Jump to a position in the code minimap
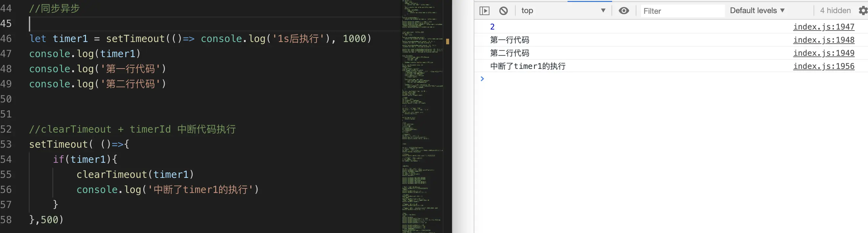This screenshot has height=233, width=868. [x=422, y=116]
